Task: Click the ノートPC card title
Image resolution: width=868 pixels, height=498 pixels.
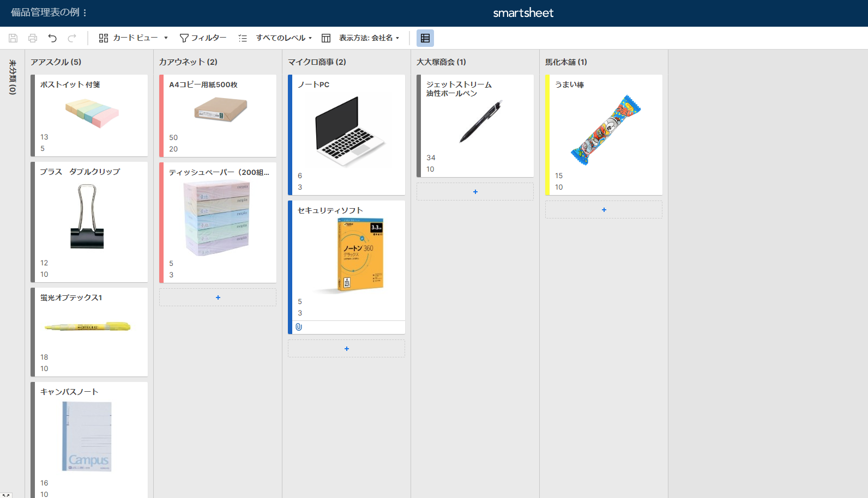Action: 314,84
